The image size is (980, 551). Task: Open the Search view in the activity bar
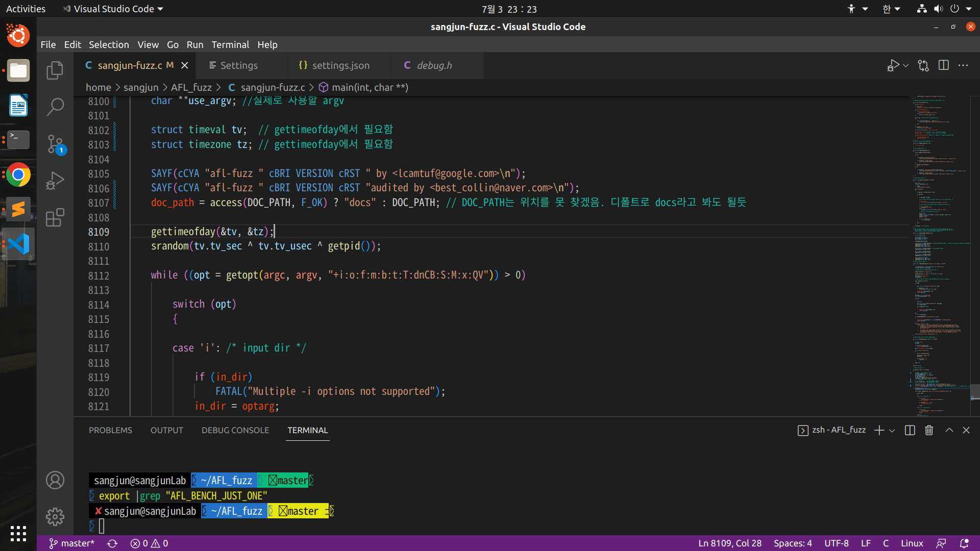(55, 107)
